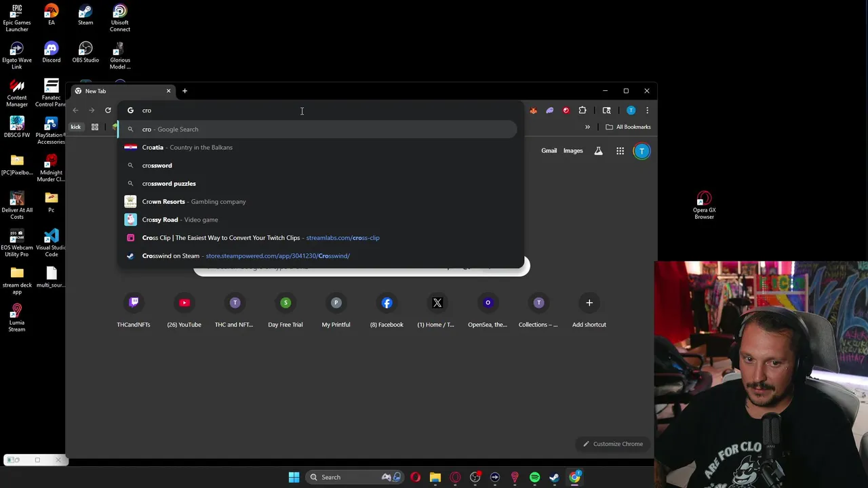Open Fanatec Control Panel desktop icon
The height and width of the screenshot is (488, 868).
point(51,93)
